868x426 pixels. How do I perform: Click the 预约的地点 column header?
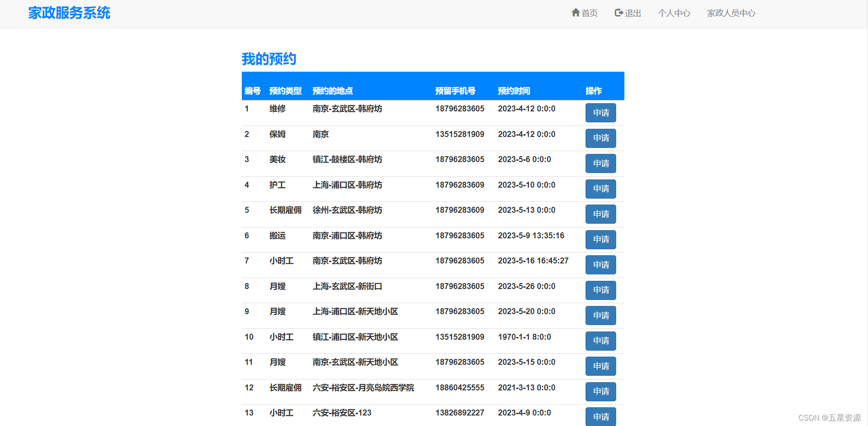tap(333, 91)
